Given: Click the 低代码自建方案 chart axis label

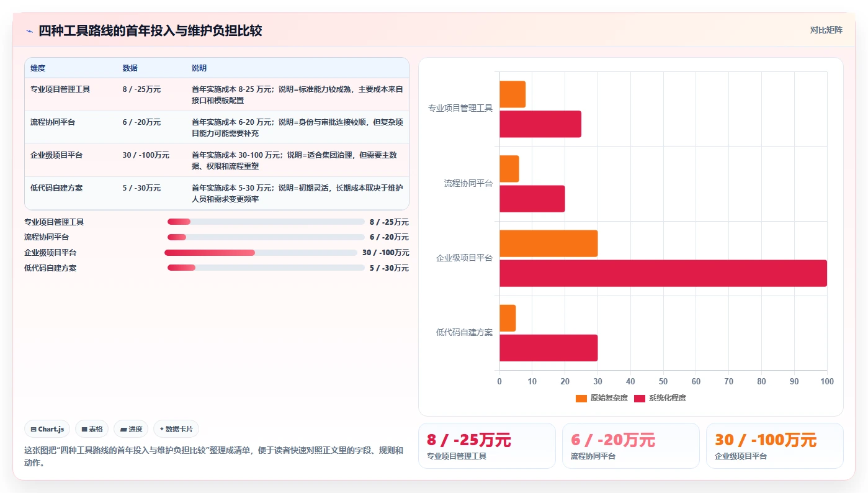Looking at the screenshot, I should coord(464,333).
